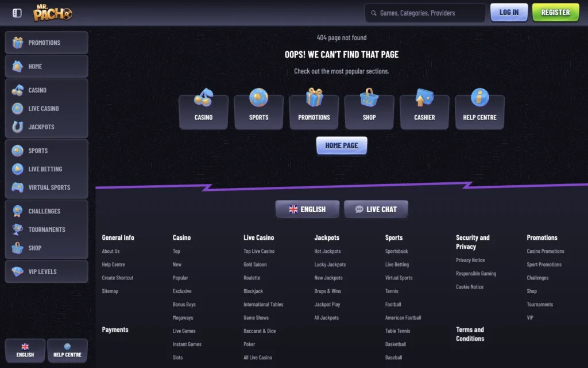Open the Casino Promotions footer link

(546, 251)
